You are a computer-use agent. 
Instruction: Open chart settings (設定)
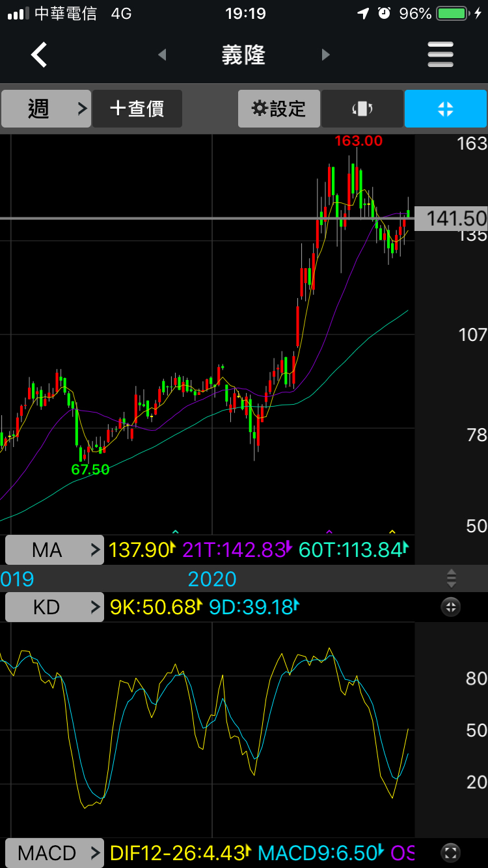click(279, 109)
